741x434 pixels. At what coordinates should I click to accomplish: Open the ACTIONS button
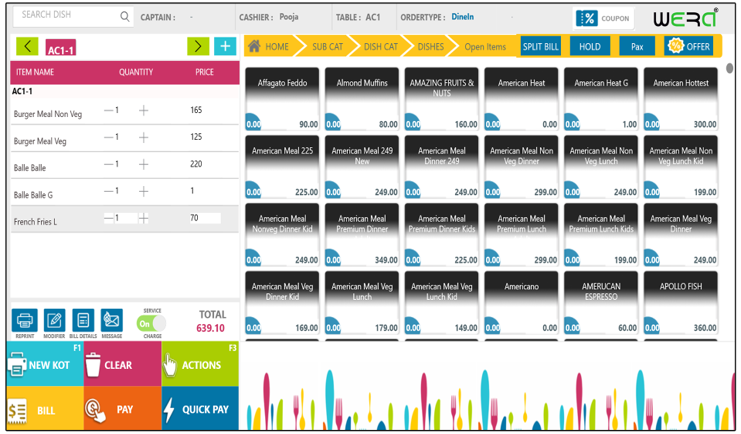click(x=200, y=364)
